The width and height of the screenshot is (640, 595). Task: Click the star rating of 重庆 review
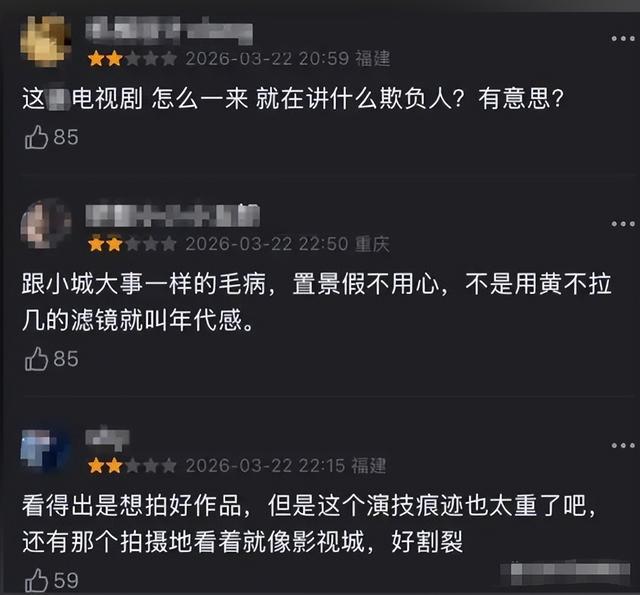pos(133,244)
